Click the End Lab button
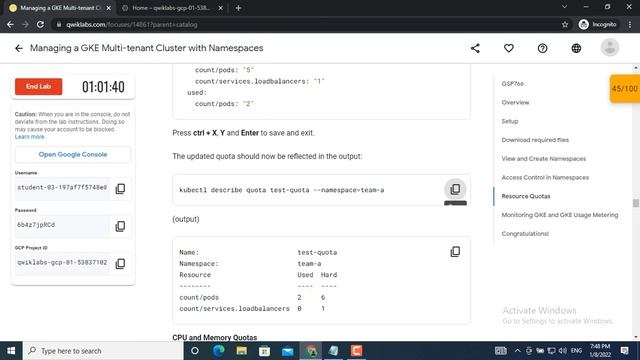This screenshot has height=360, width=640. (x=38, y=87)
